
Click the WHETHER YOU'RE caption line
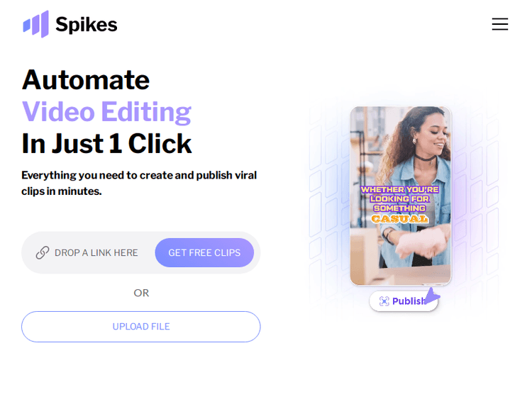pyautogui.click(x=399, y=189)
